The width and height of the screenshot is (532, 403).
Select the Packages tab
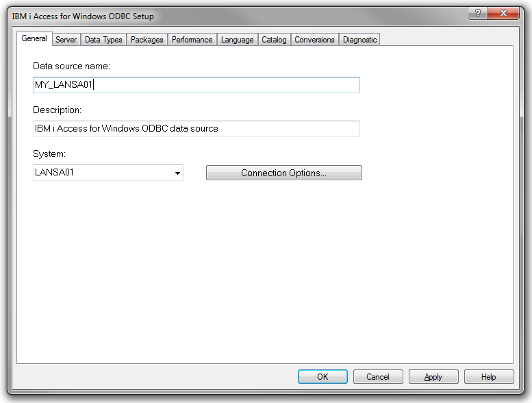click(147, 40)
